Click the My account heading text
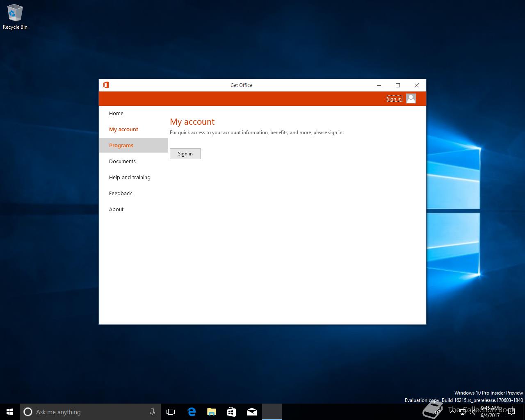Screen dimensions: 525x420 (192, 122)
